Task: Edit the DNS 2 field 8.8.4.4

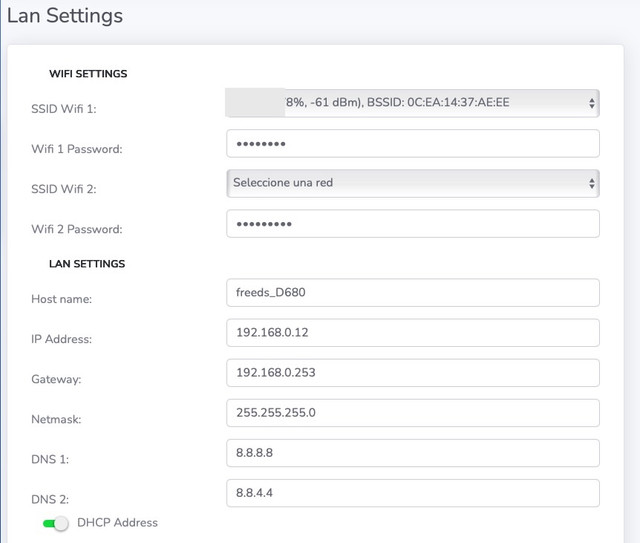Action: point(413,493)
